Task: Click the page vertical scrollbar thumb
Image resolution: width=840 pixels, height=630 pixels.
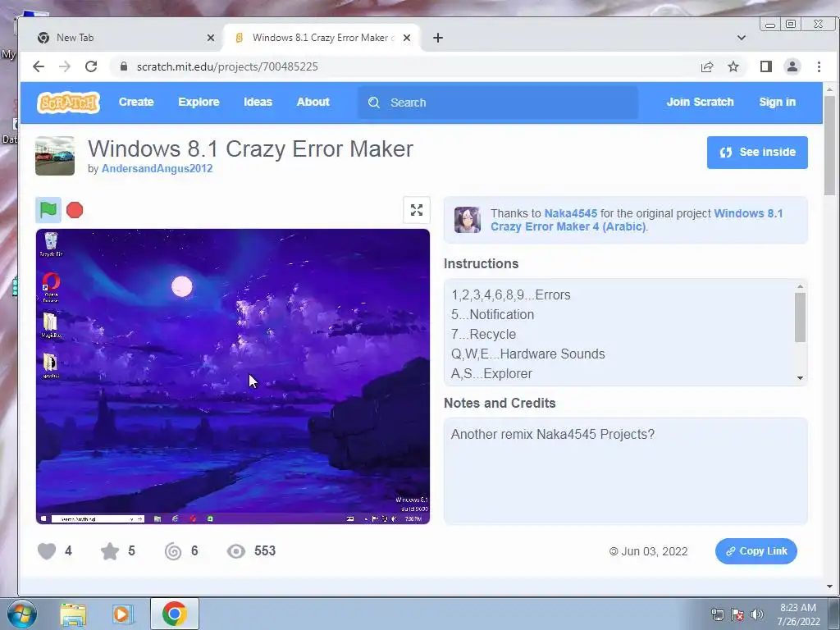Action: coord(829,146)
